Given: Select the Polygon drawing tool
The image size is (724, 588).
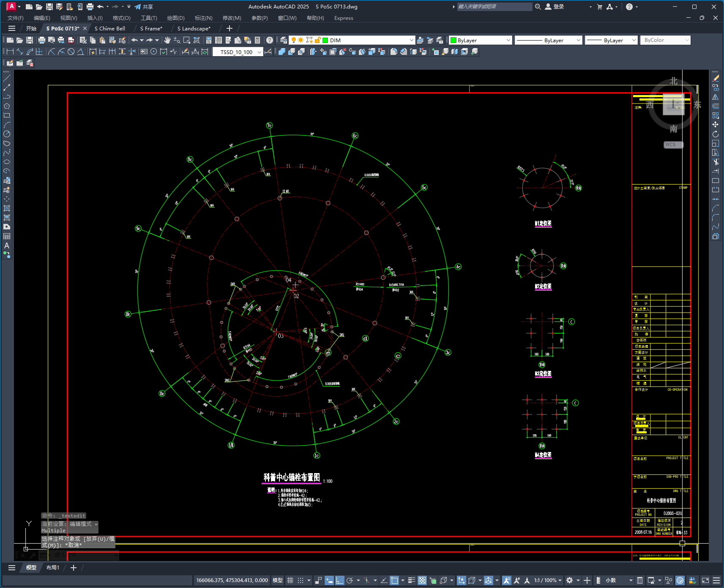Looking at the screenshot, I should pos(7,106).
